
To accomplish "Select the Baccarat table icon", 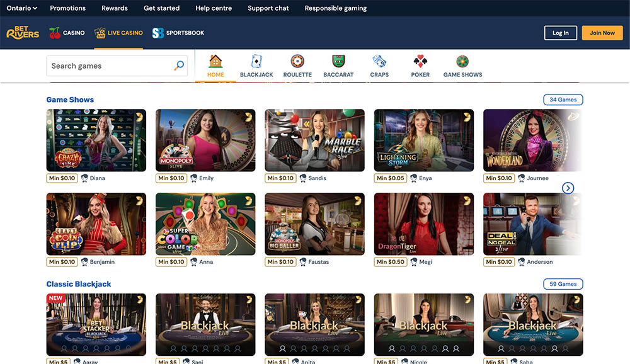I will click(339, 62).
